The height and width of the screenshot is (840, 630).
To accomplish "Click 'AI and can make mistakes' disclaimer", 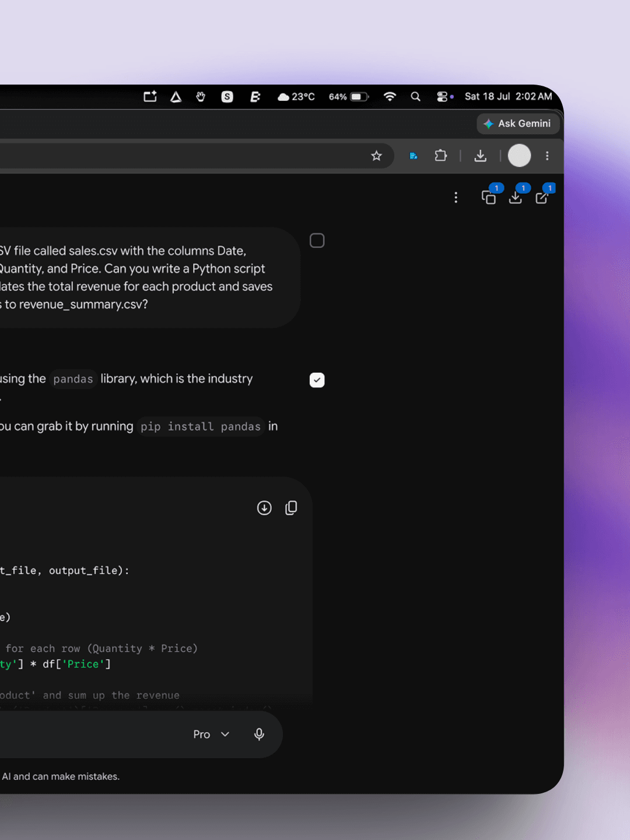I will pos(60,776).
